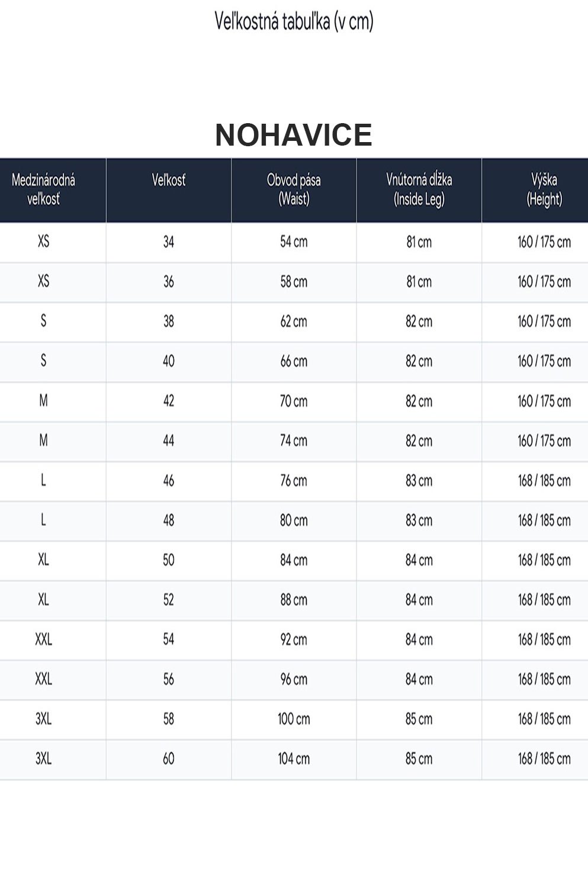
Task: Click the 100 cm waist cell
Action: (x=294, y=719)
